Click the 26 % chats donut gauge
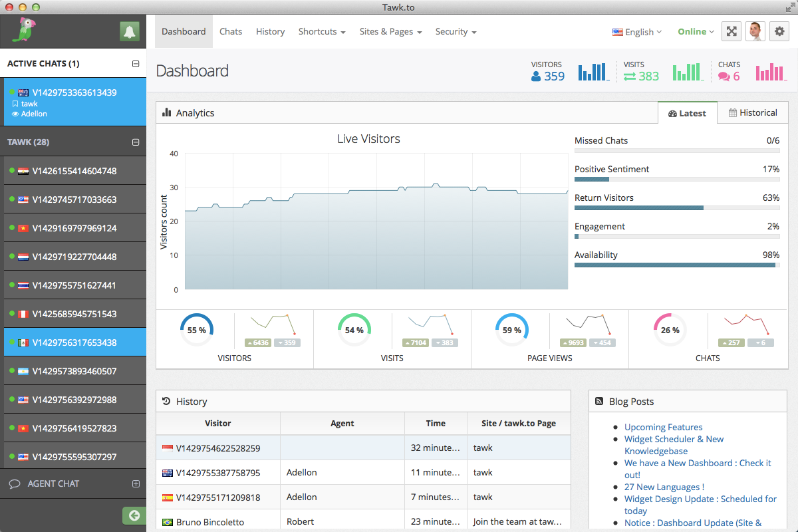The width and height of the screenshot is (798, 532). [x=670, y=330]
